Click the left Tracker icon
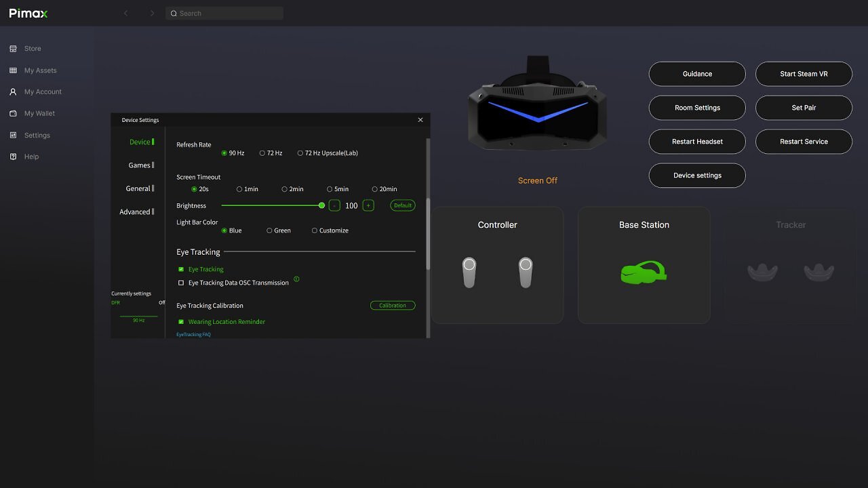The width and height of the screenshot is (868, 488). 762,272
